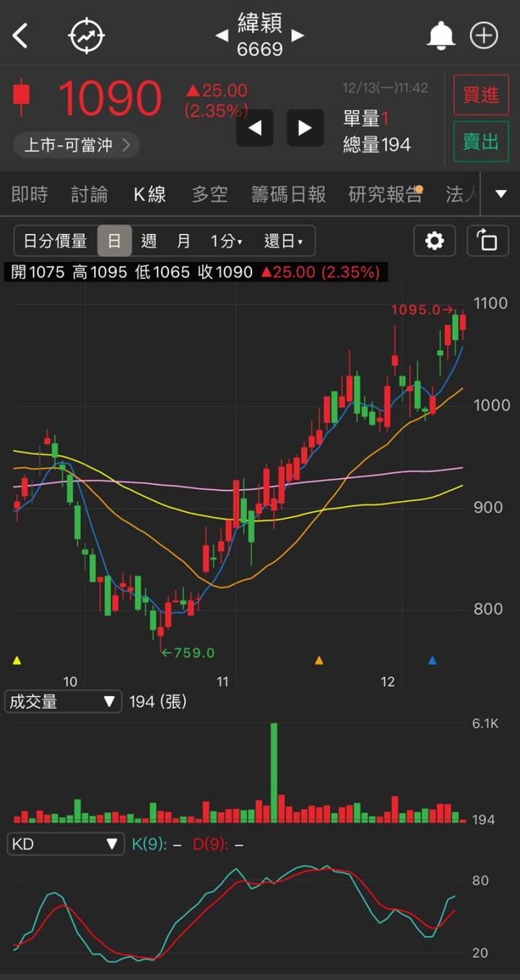Select the 日 daily period
Viewport: 520px width, 980px height.
115,241
